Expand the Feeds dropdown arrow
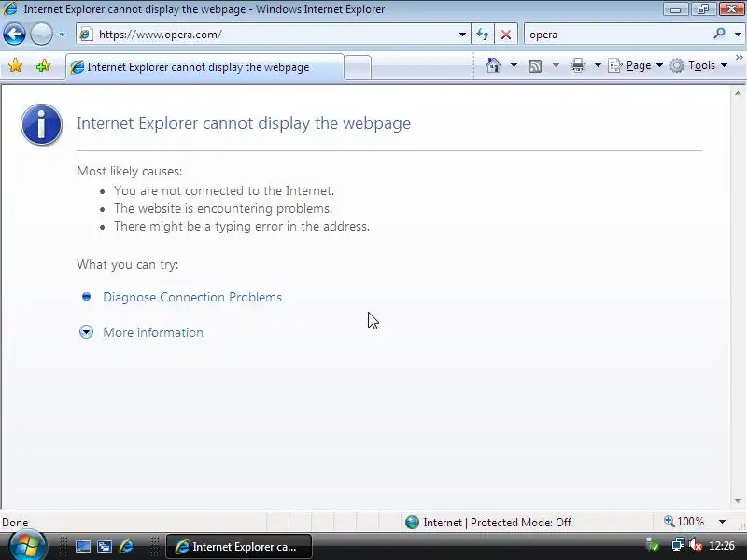Screen dimensions: 747x560 556,65
